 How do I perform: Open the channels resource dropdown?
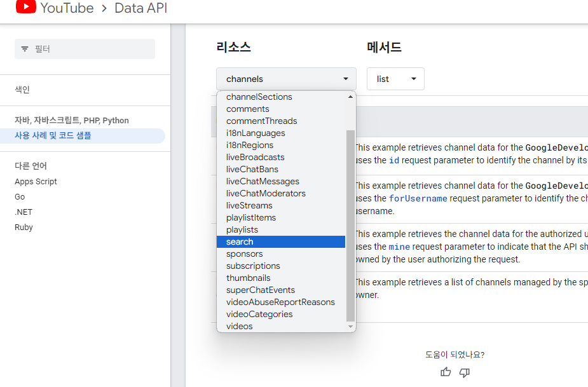(x=286, y=79)
